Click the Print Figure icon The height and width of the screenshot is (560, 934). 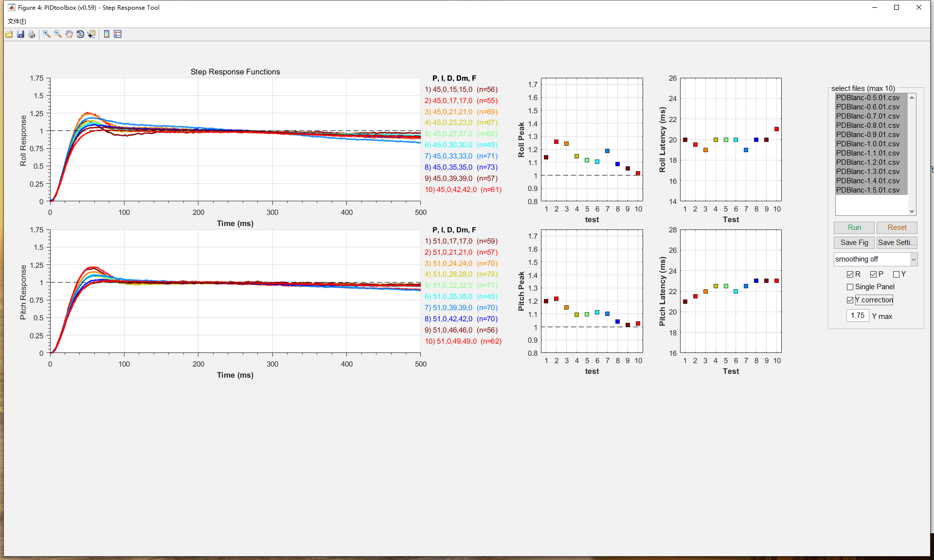(x=32, y=34)
